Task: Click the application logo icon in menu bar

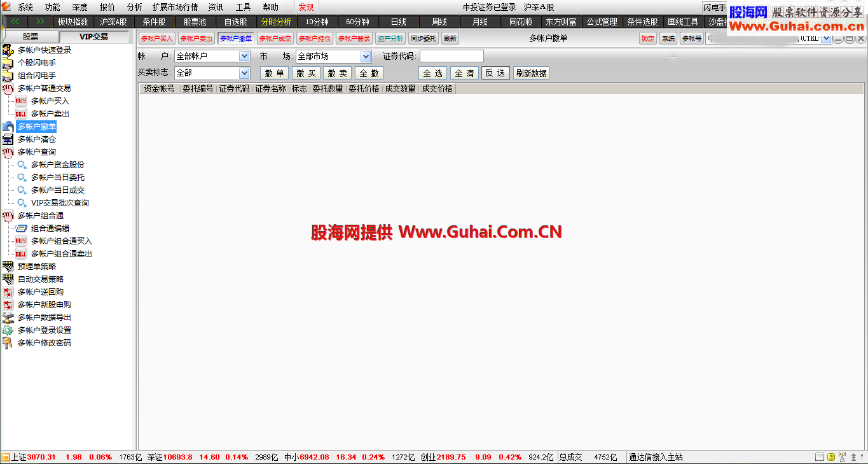Action: tap(6, 7)
